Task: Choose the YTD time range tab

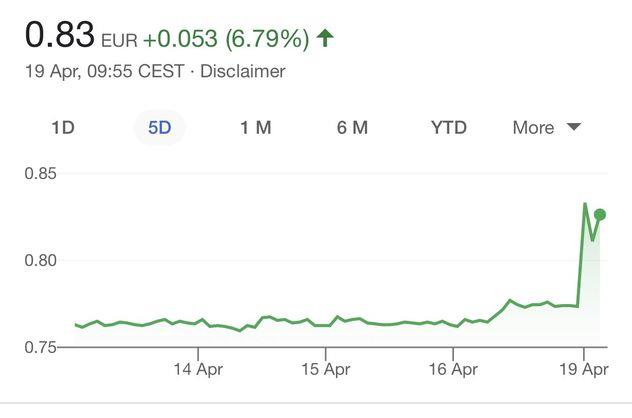Action: (449, 127)
